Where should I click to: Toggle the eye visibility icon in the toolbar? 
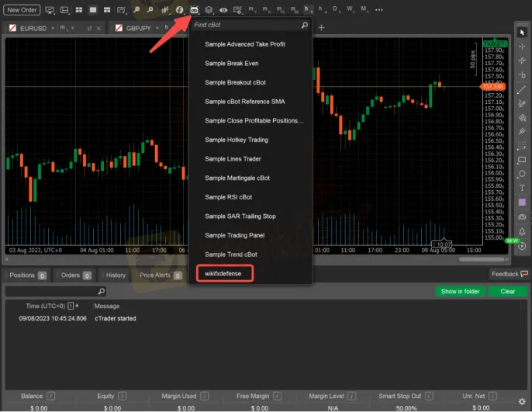pos(223,10)
